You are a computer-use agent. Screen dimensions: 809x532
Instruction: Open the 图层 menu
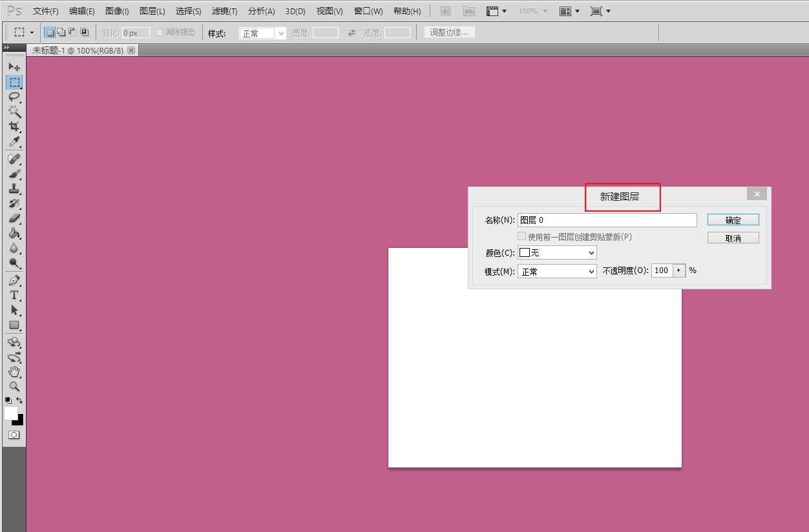(152, 11)
